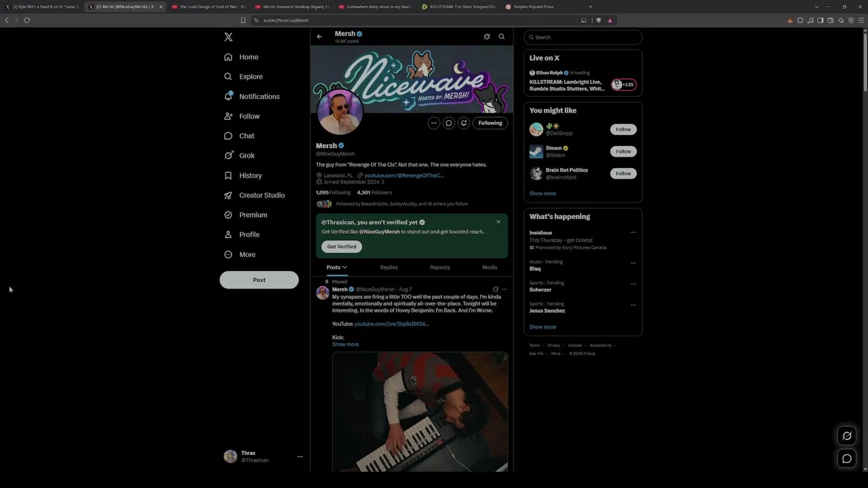Image resolution: width=868 pixels, height=488 pixels.
Task: Open Grok from the sidebar
Action: coord(239,155)
